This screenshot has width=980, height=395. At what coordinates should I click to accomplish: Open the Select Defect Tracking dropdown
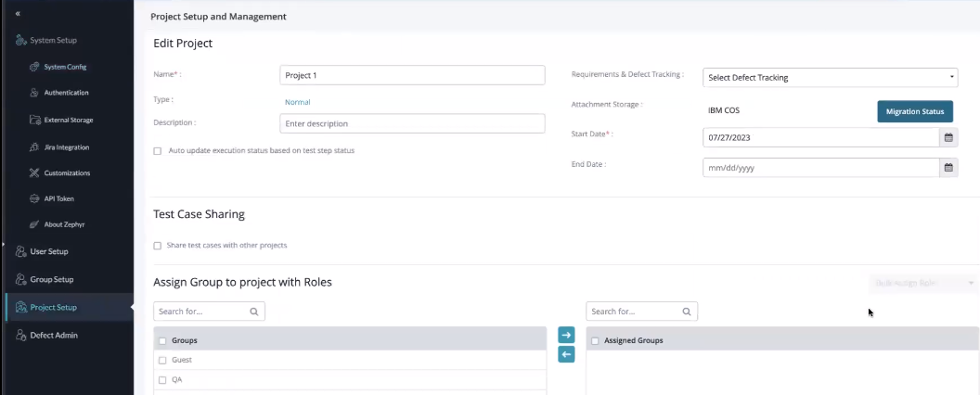(830, 78)
